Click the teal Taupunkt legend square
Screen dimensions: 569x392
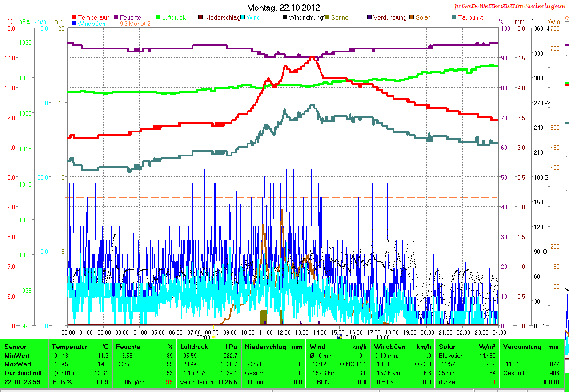click(453, 18)
